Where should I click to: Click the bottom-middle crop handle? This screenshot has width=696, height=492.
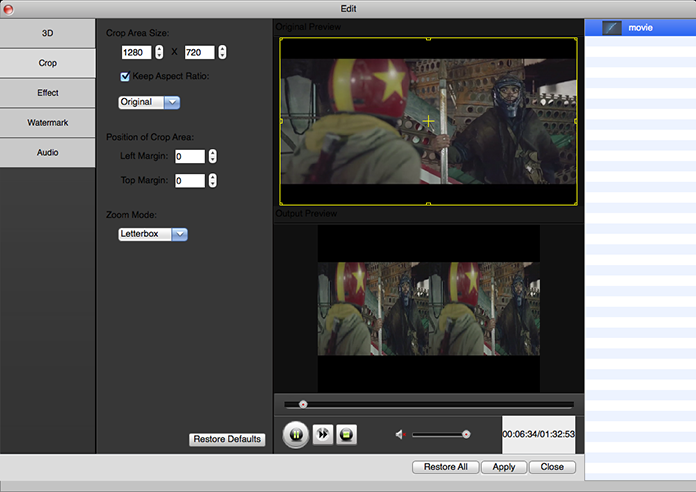point(428,204)
